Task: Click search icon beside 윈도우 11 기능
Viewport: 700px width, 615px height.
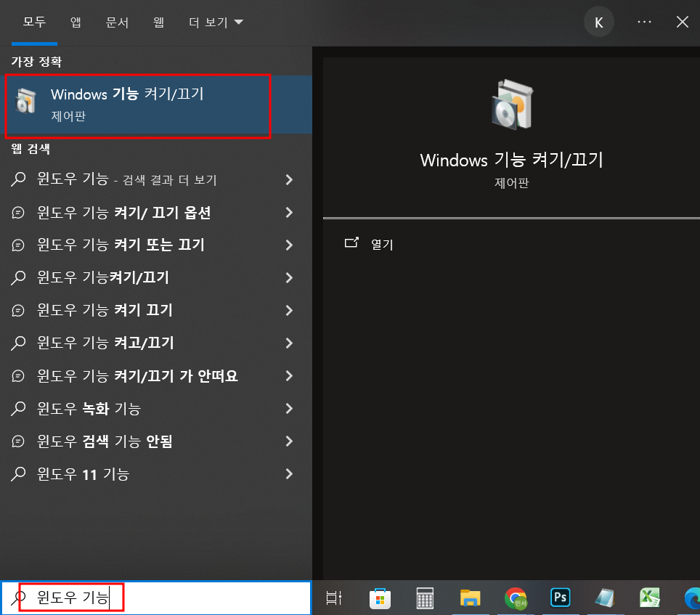Action: coord(18,473)
